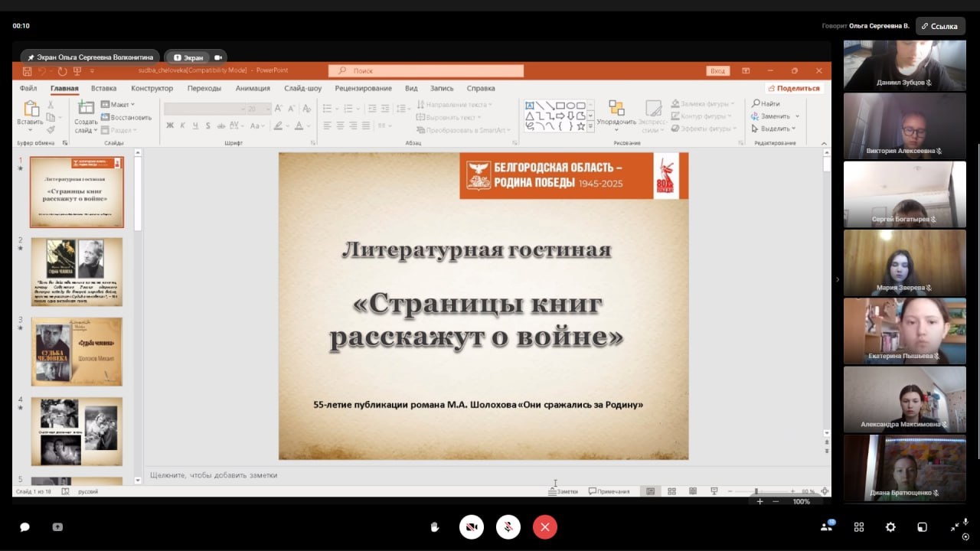Toggle Bold Ж formatting

point(170,126)
